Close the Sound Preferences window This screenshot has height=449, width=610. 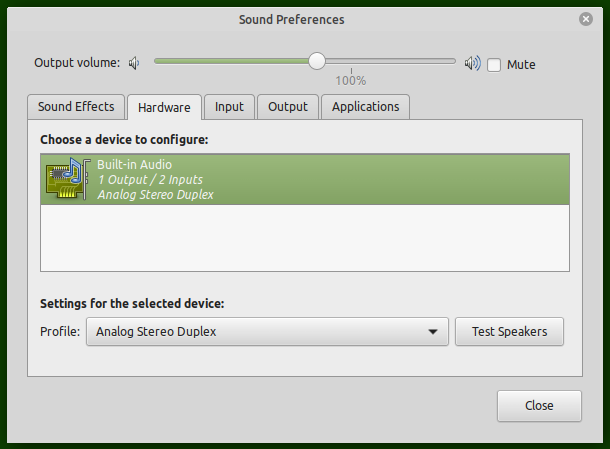click(x=585, y=19)
